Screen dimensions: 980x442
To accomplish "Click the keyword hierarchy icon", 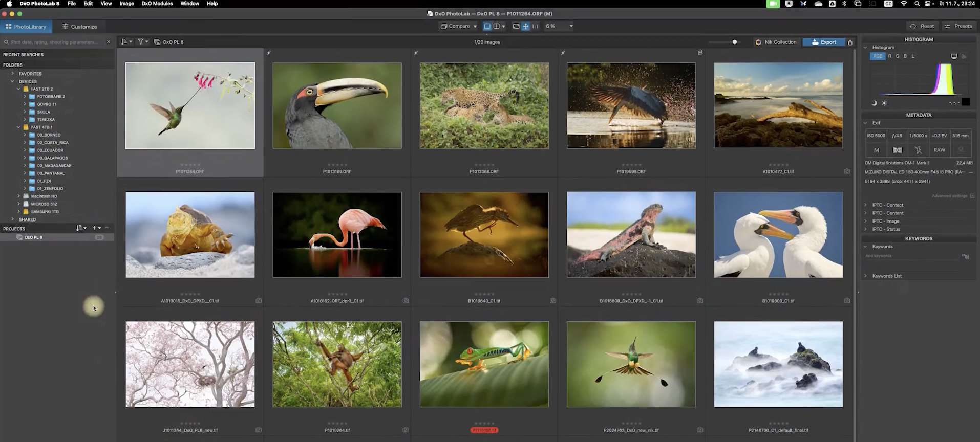I will [x=965, y=256].
